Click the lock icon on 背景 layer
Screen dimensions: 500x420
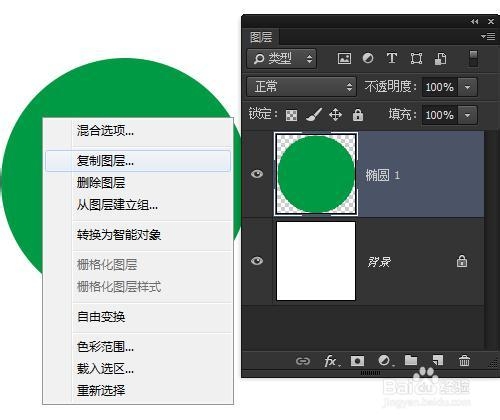tap(462, 261)
